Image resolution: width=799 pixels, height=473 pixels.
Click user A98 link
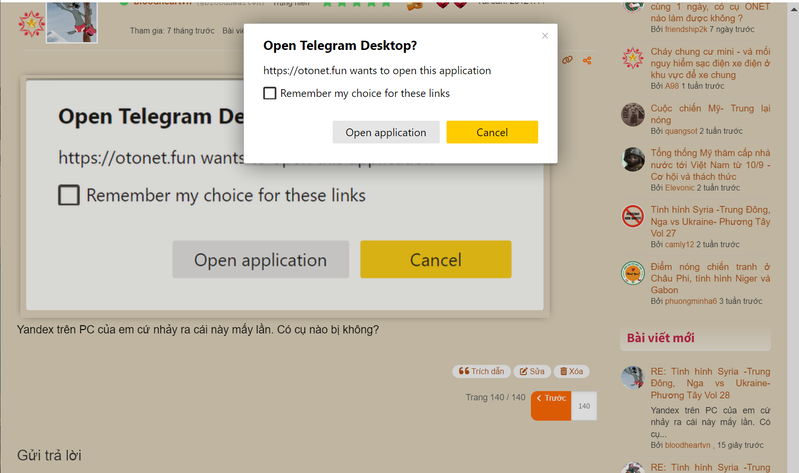672,86
